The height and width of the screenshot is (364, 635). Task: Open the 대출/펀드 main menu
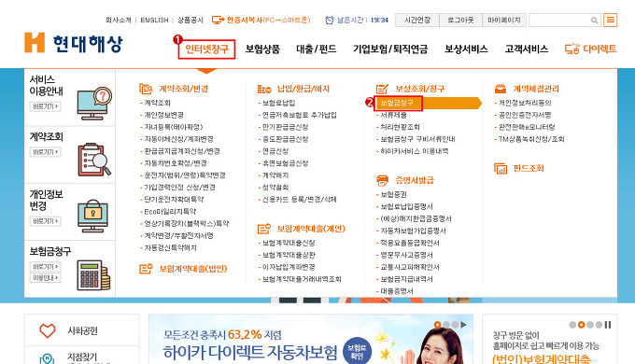pyautogui.click(x=317, y=49)
